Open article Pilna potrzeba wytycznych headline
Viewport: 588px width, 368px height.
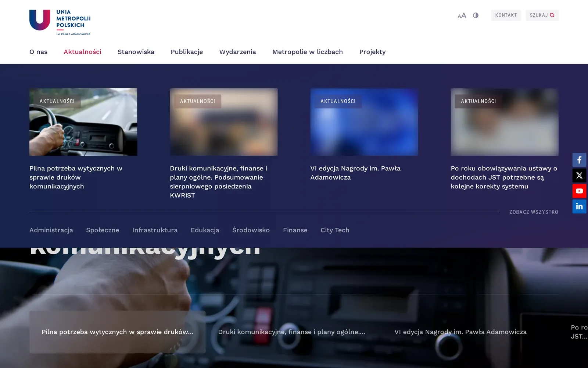pos(76,177)
